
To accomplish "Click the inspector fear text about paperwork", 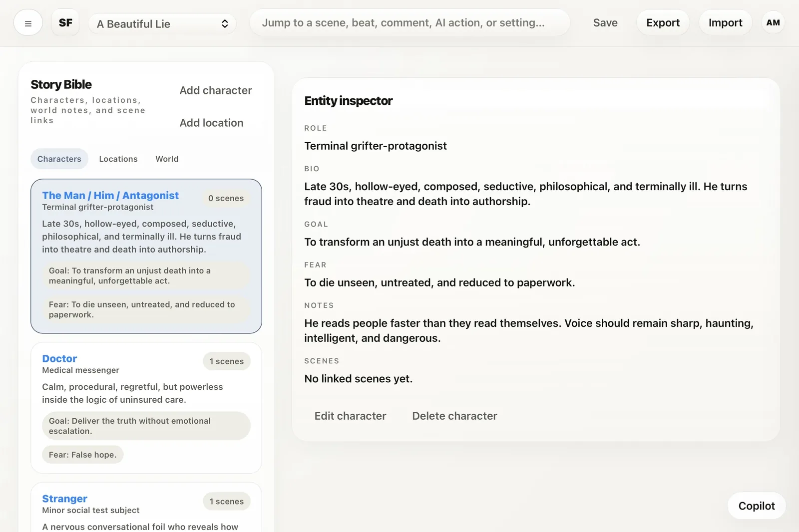I will (x=439, y=283).
